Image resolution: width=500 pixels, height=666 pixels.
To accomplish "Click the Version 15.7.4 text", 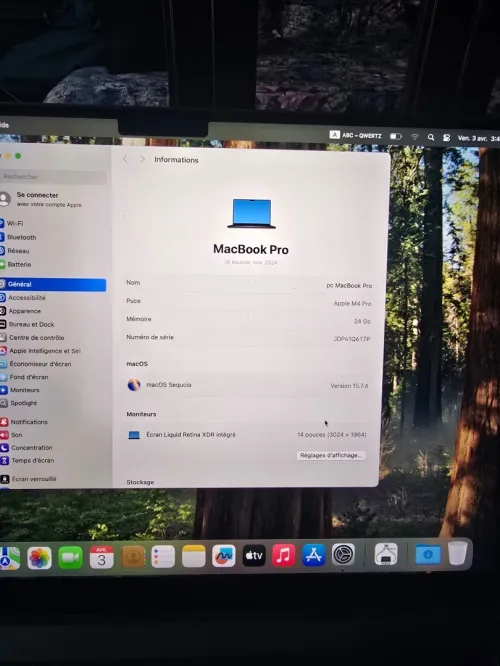I will (349, 386).
